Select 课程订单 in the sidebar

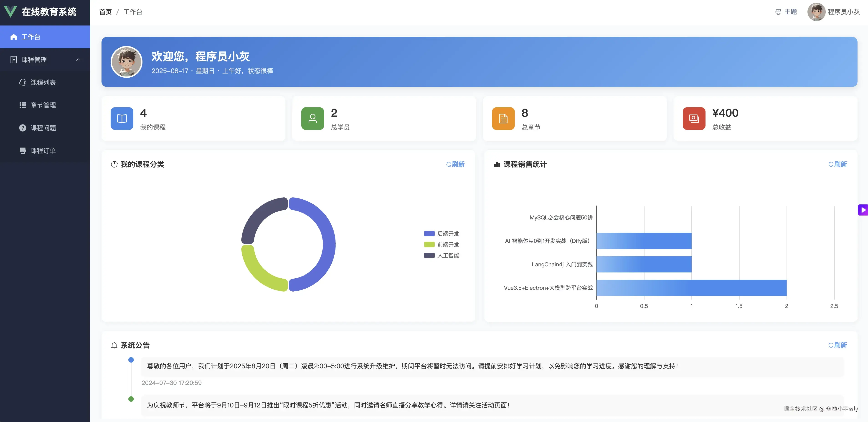point(43,151)
